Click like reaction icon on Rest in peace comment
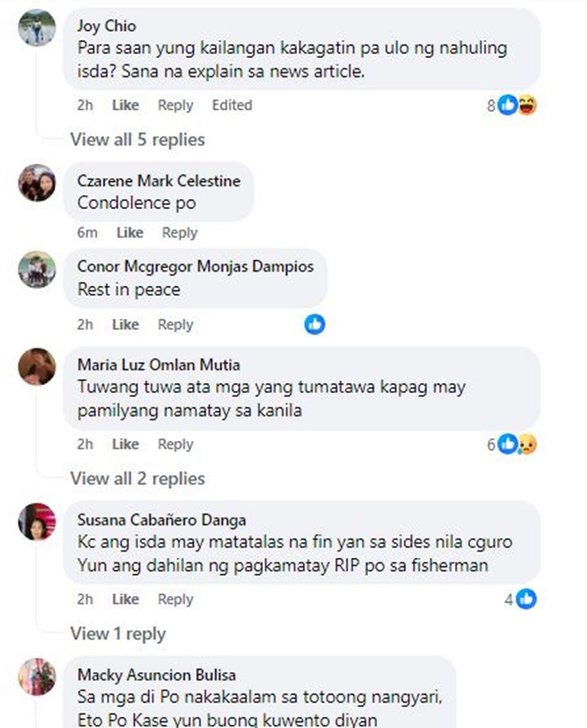587x728 pixels. 315,324
